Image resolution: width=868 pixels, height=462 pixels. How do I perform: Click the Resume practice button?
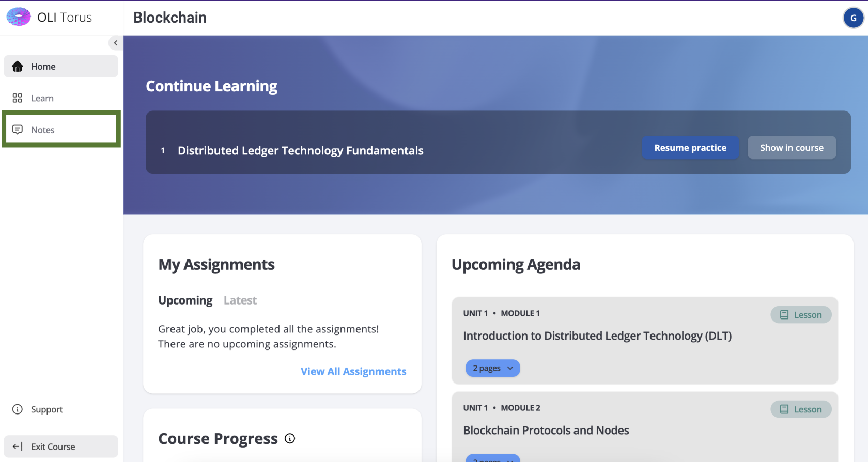point(690,148)
